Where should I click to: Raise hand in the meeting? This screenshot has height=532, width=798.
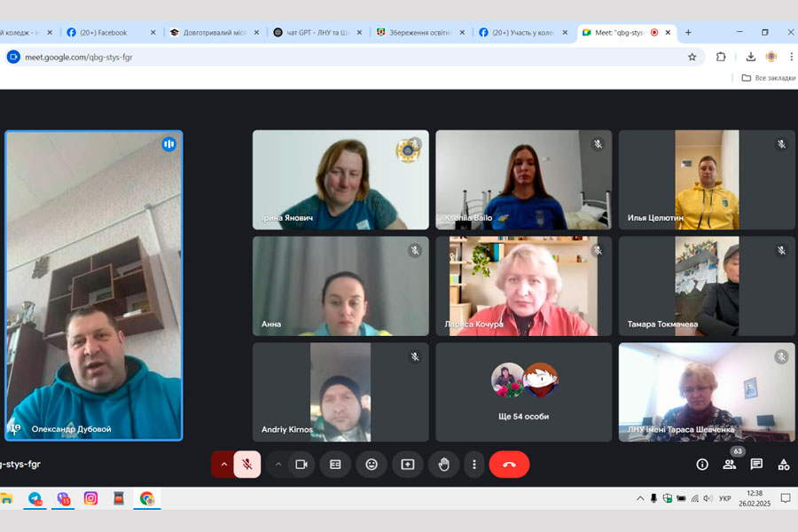tap(444, 465)
